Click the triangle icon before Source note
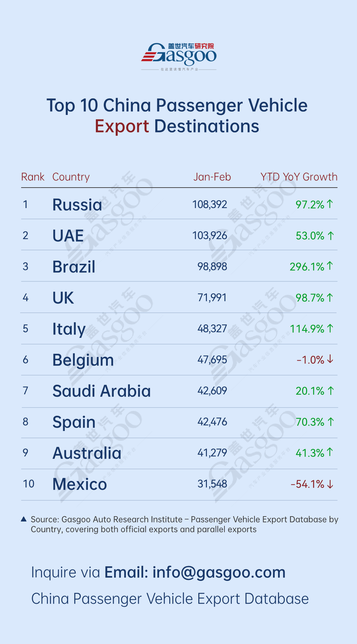 24,519
